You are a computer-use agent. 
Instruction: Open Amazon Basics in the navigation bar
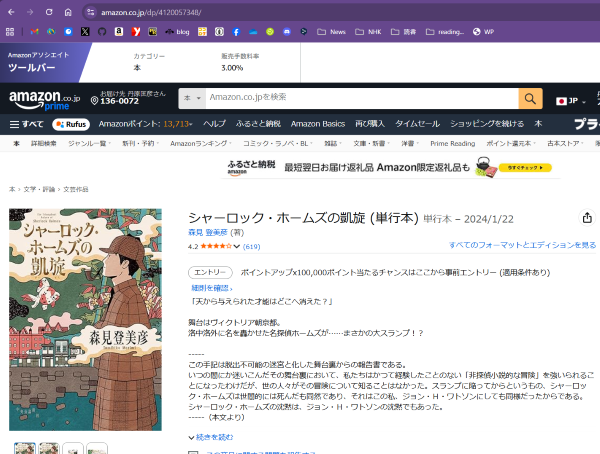point(318,124)
